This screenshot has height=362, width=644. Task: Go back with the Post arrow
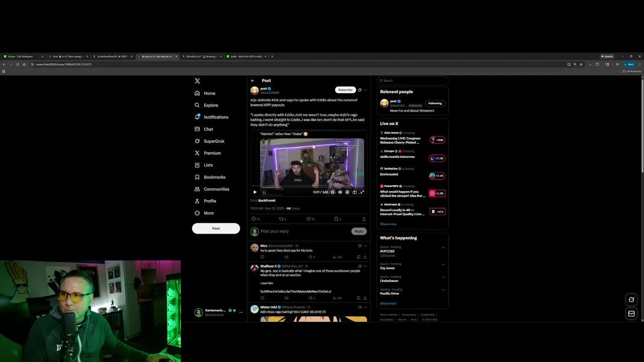(253, 80)
